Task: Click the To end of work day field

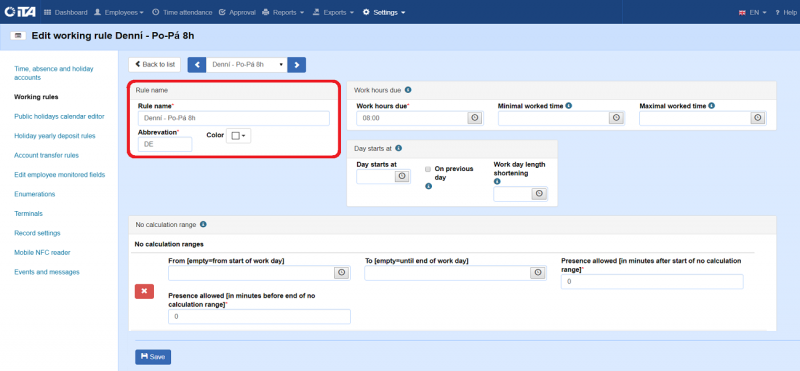Action: pos(447,273)
